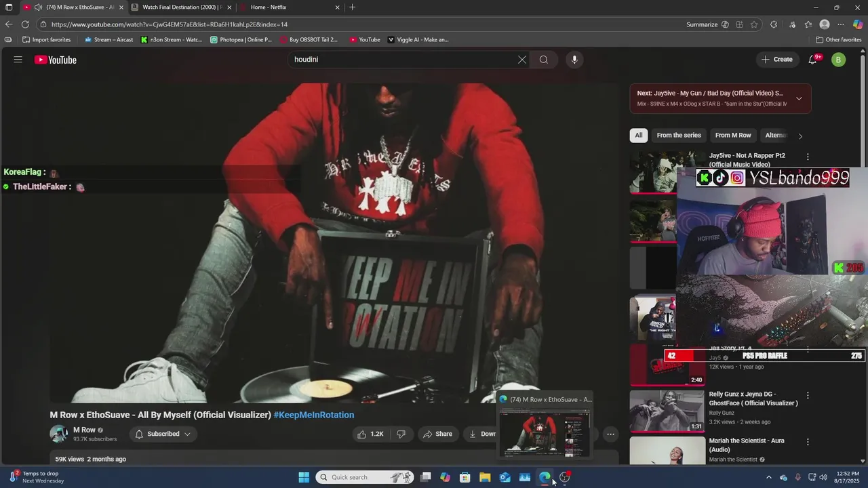This screenshot has width=868, height=488.
Task: Click Summarize in the address bar
Action: [x=702, y=24]
